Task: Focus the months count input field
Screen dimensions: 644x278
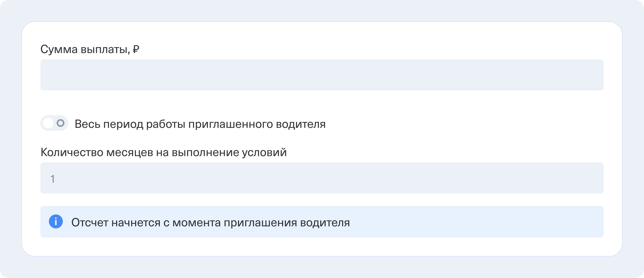Action: pyautogui.click(x=322, y=178)
